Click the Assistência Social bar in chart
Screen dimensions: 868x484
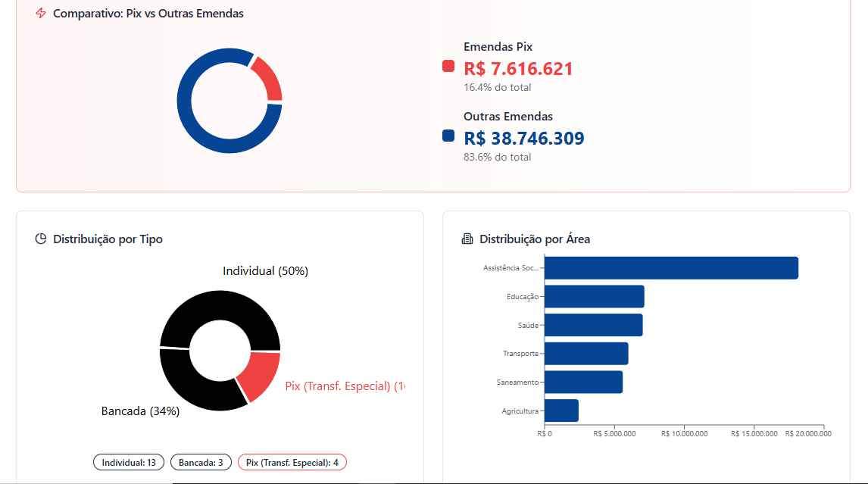point(671,268)
